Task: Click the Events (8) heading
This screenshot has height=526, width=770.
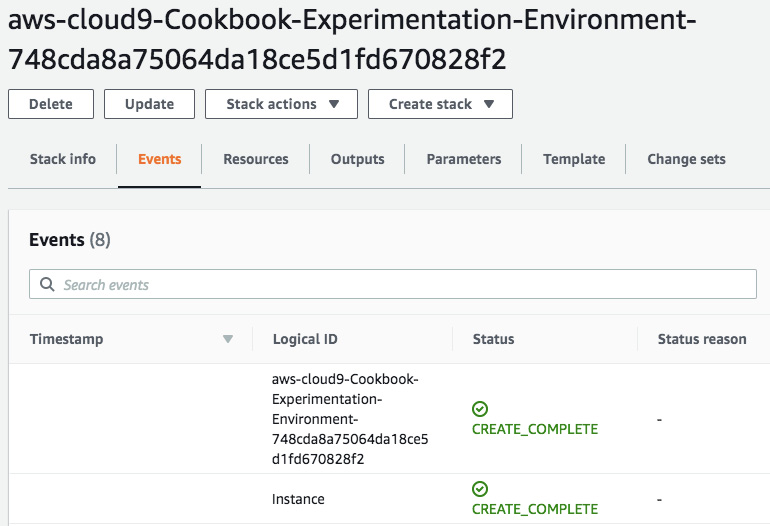Action: click(x=70, y=240)
